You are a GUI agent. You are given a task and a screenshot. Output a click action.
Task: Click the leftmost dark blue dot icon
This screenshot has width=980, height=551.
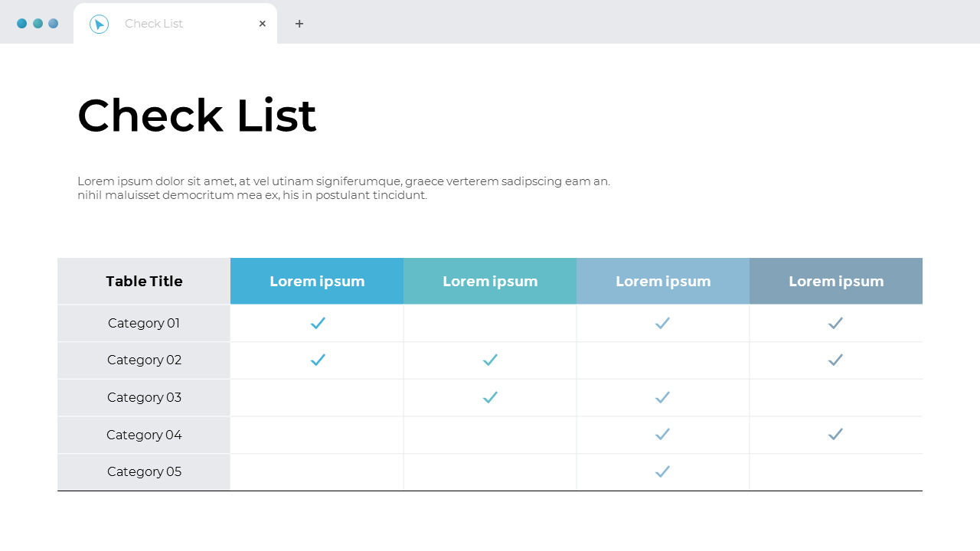pos(22,23)
